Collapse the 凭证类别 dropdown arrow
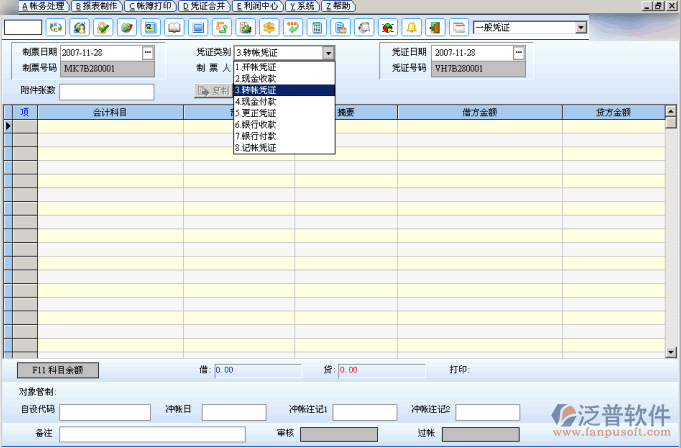The image size is (681, 448). pyautogui.click(x=327, y=52)
